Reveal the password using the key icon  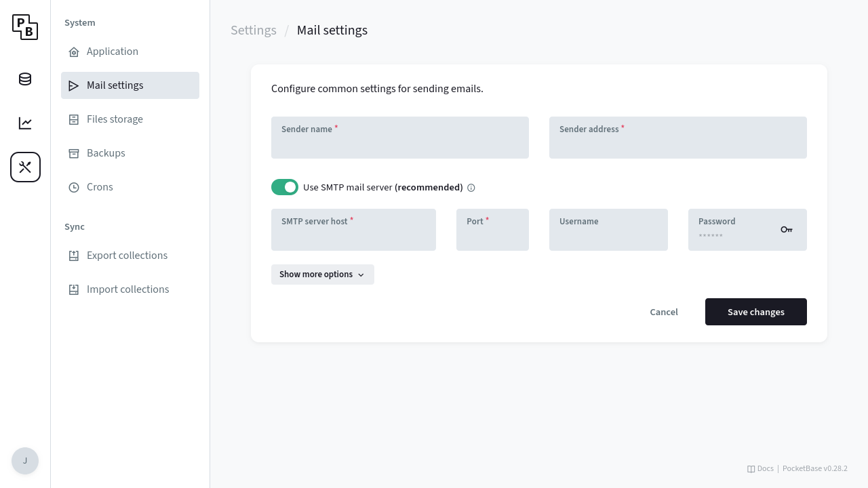tap(787, 230)
